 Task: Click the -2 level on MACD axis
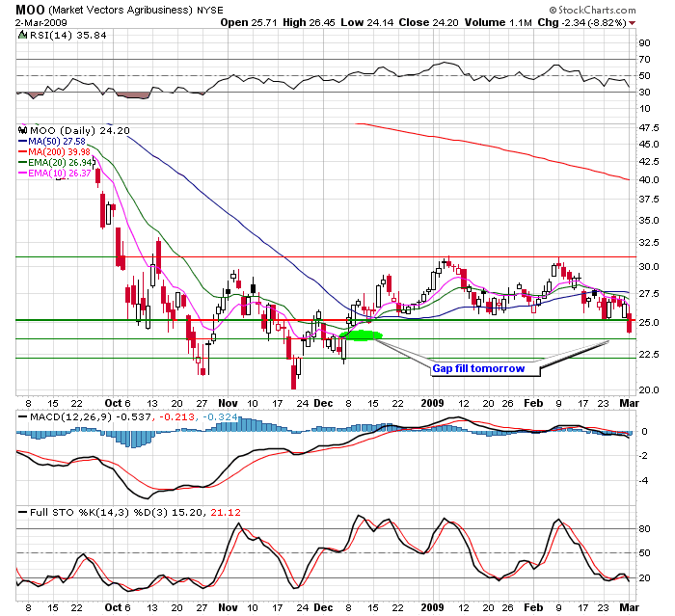coord(644,456)
